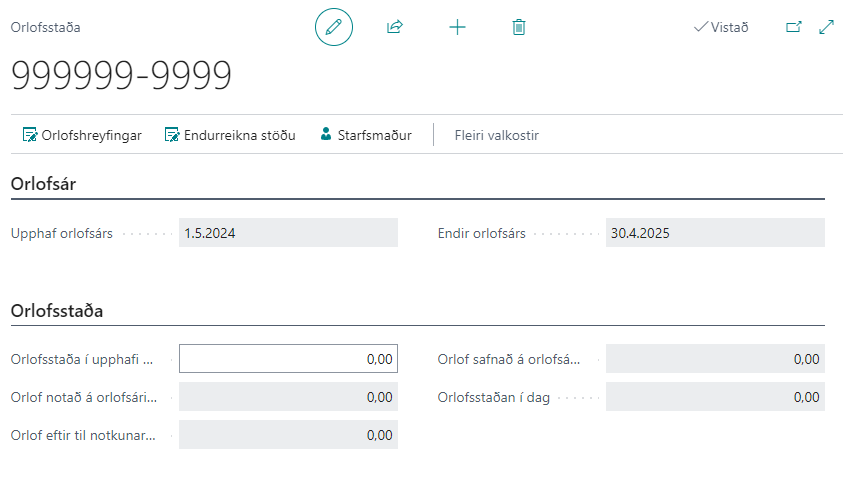This screenshot has height=486, width=850.
Task: Click the Endir orlofsárs date field
Action: [x=715, y=233]
